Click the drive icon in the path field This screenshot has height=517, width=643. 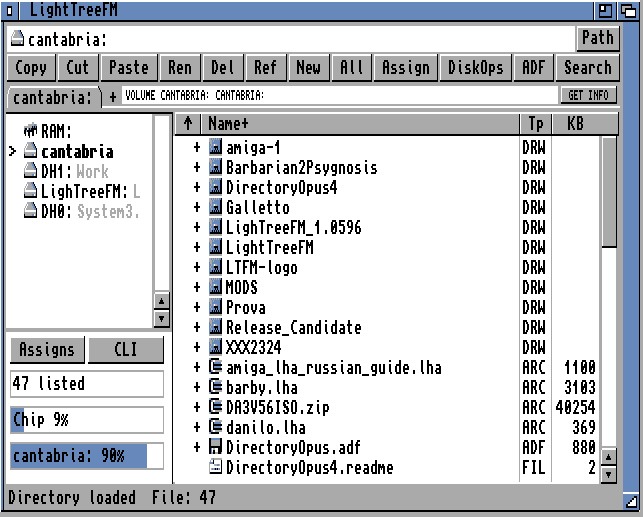(17, 38)
